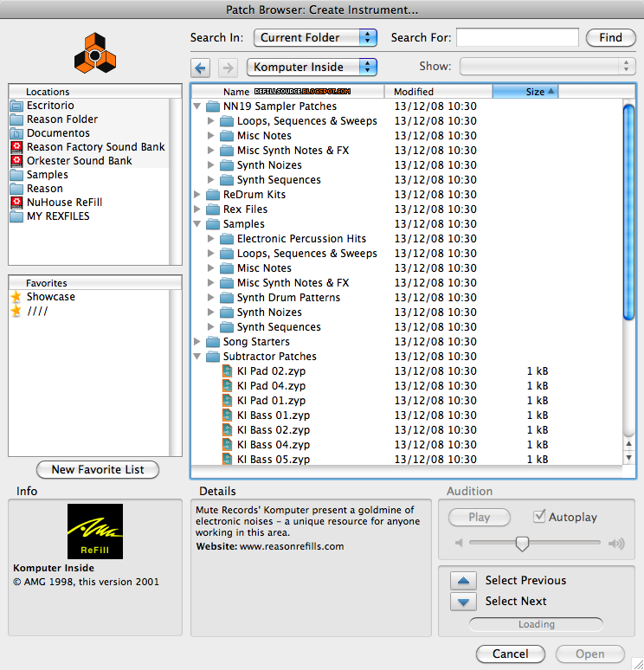Click the Orkester Sound Bank ReFill icon

pyautogui.click(x=16, y=161)
